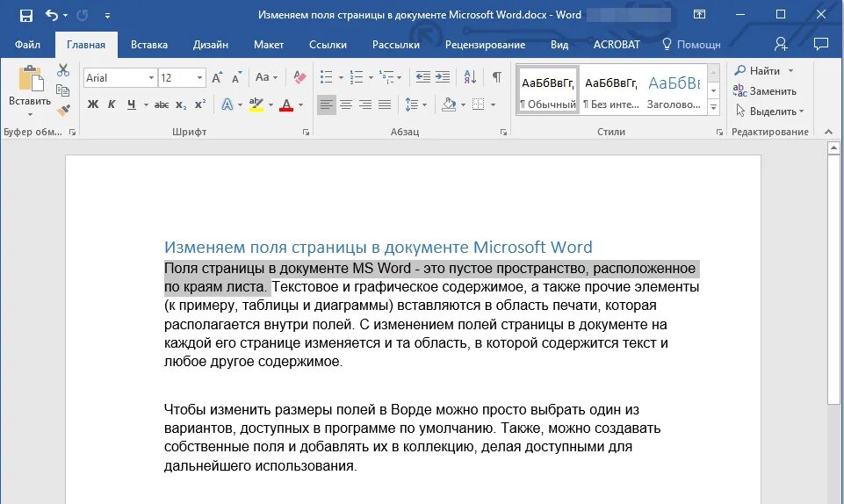Viewport: 844px width, 504px height.
Task: Justify the paragraph text
Action: (x=385, y=104)
